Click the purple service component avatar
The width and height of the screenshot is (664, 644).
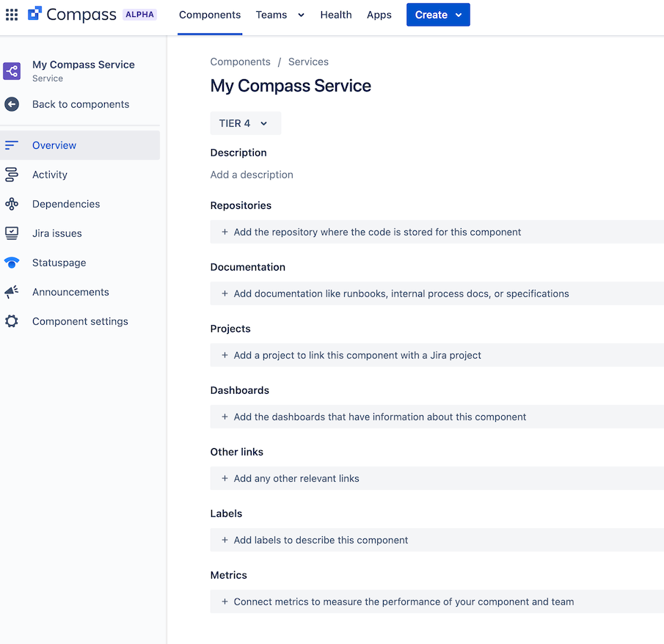coord(12,71)
